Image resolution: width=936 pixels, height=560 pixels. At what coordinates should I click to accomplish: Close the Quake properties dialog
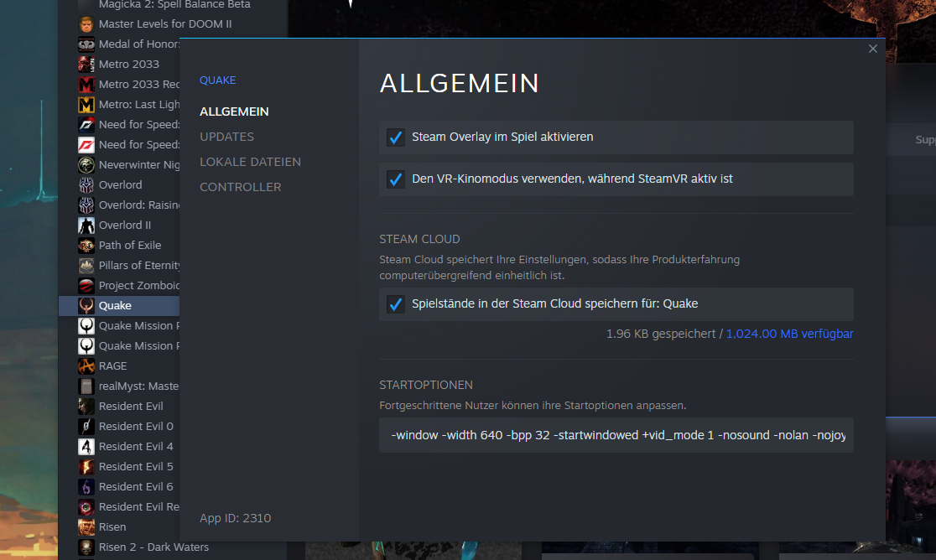point(873,49)
